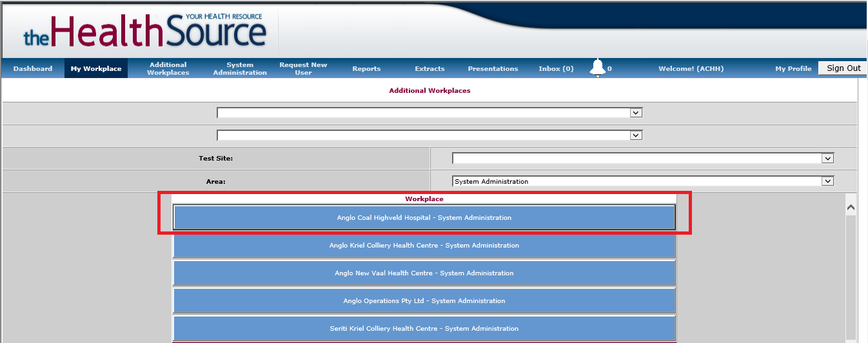The width and height of the screenshot is (868, 343).
Task: Click the Additional Workplaces heading
Action: tap(429, 90)
